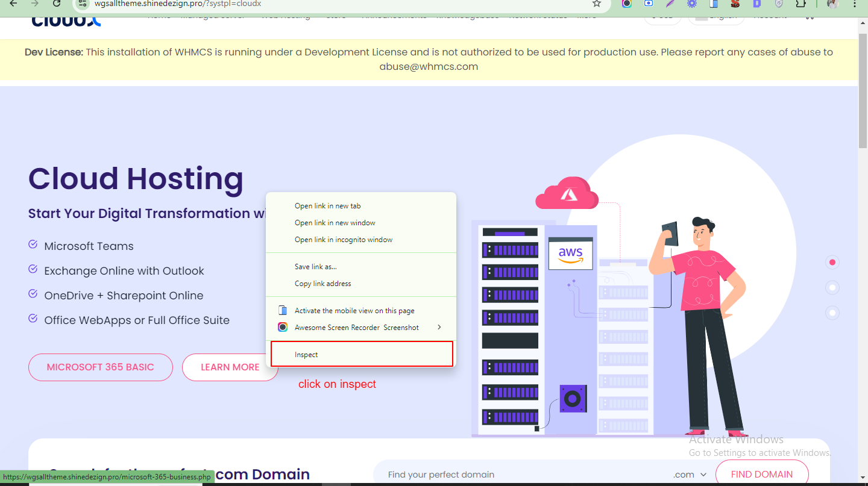Switch to the third slide dot
This screenshot has height=486, width=868.
click(832, 313)
